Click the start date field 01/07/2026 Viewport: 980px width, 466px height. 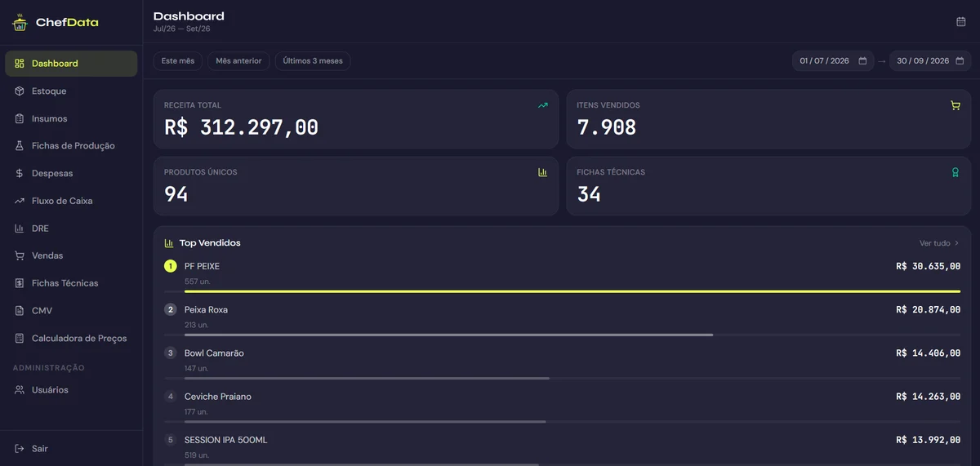pos(833,61)
